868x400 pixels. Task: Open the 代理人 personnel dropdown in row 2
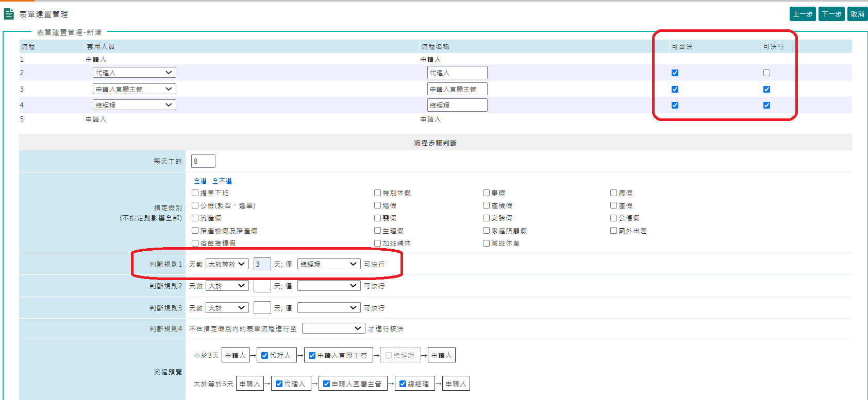(134, 73)
